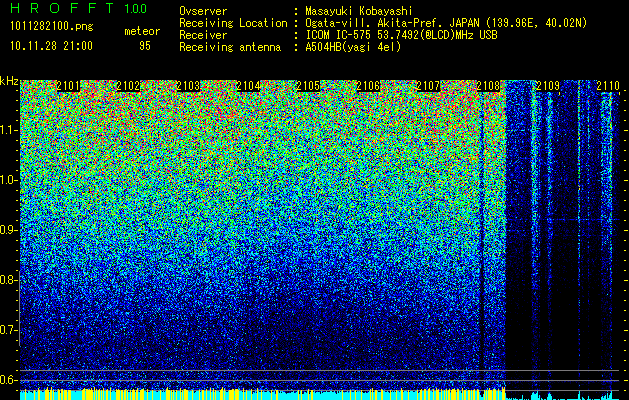This screenshot has width=629, height=400.
Task: Click the kHz axis unit label
Action: pos(9,81)
